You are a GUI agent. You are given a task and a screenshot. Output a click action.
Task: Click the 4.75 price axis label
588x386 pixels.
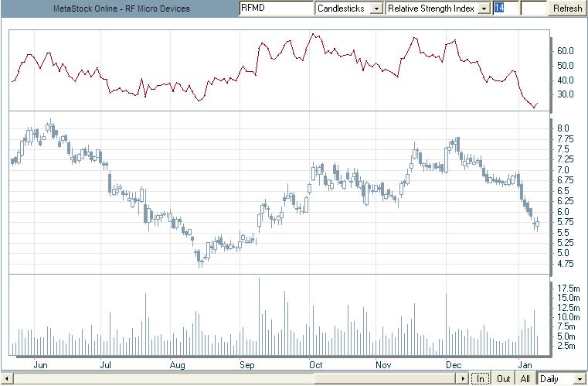click(x=566, y=264)
